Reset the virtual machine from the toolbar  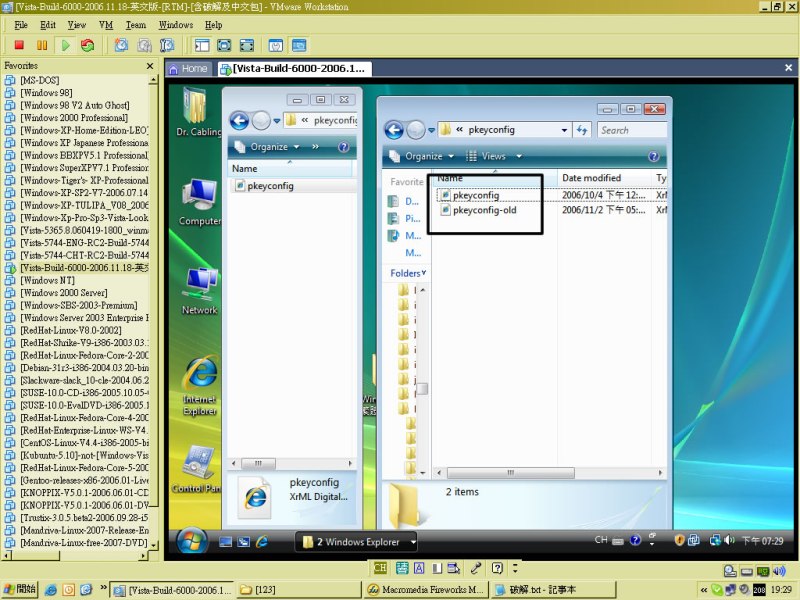coord(88,45)
